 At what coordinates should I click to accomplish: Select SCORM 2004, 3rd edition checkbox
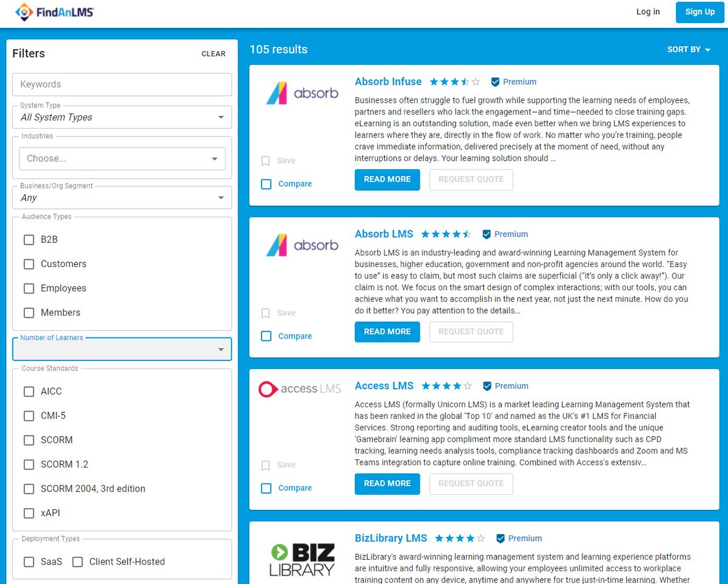pos(29,489)
